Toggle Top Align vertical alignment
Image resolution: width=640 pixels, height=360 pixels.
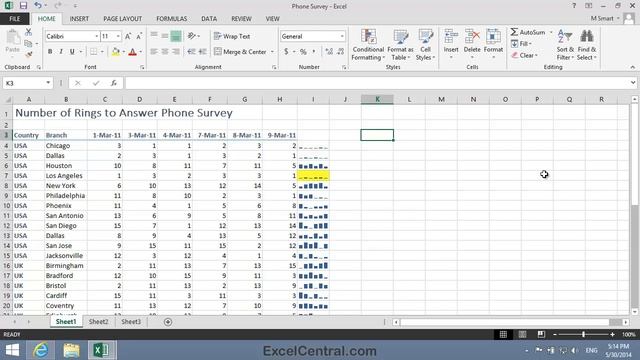153,36
